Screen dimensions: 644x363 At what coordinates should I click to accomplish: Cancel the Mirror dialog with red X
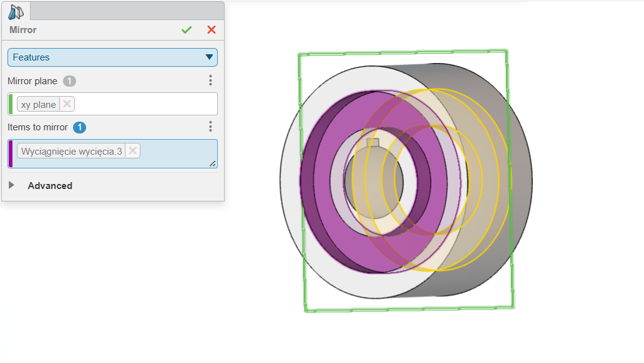(x=212, y=30)
